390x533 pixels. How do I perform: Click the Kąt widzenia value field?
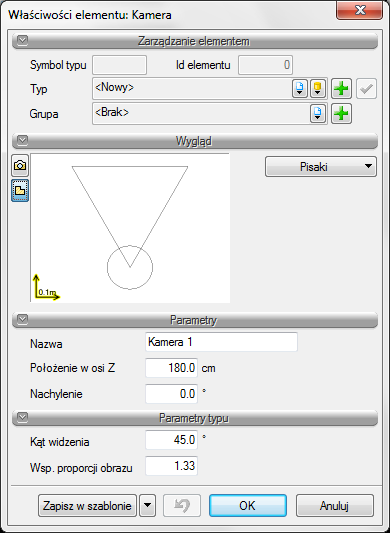click(171, 440)
